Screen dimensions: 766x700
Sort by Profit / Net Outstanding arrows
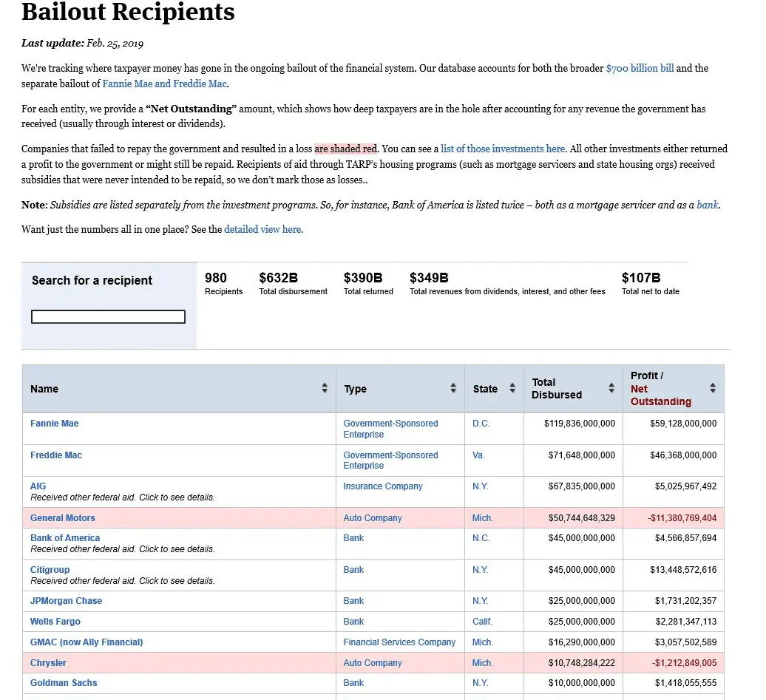click(x=713, y=388)
